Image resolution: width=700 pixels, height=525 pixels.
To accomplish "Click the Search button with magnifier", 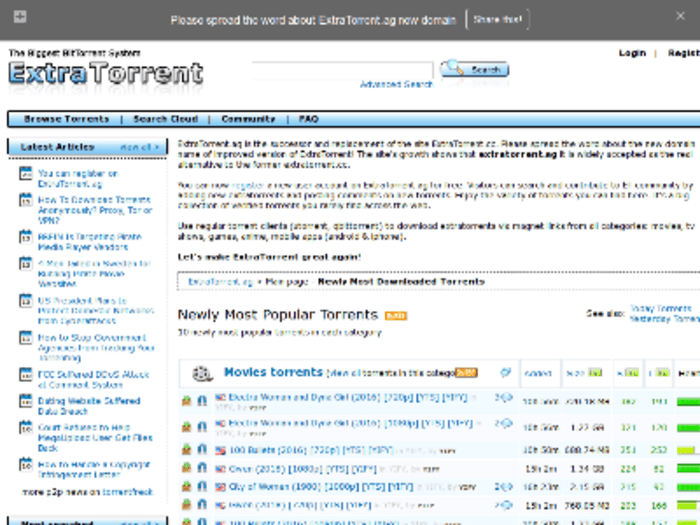I will pos(475,69).
